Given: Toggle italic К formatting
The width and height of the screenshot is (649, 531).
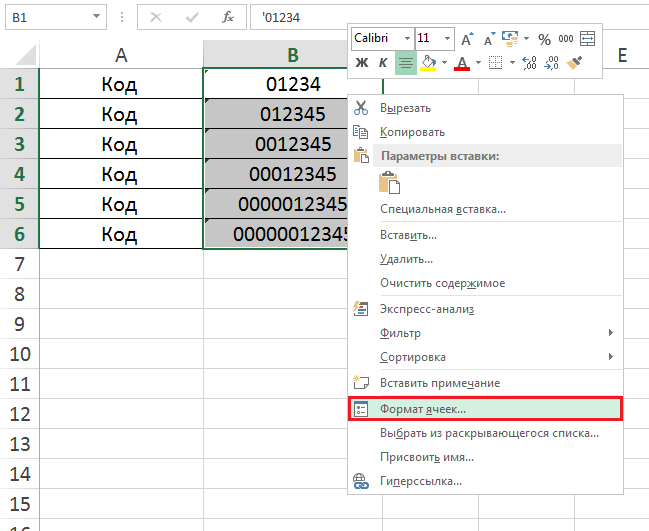Looking at the screenshot, I should pyautogui.click(x=383, y=63).
